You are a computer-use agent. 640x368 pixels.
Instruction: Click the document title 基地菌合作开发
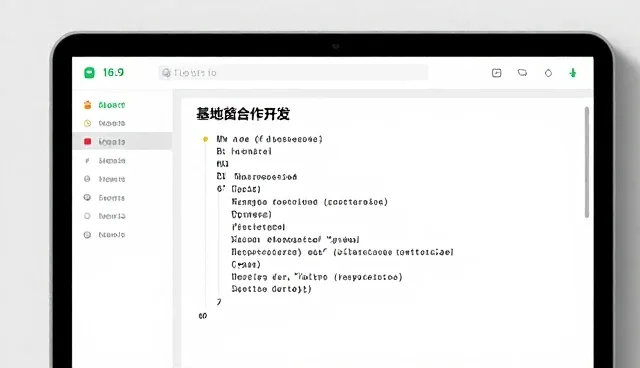click(x=243, y=114)
